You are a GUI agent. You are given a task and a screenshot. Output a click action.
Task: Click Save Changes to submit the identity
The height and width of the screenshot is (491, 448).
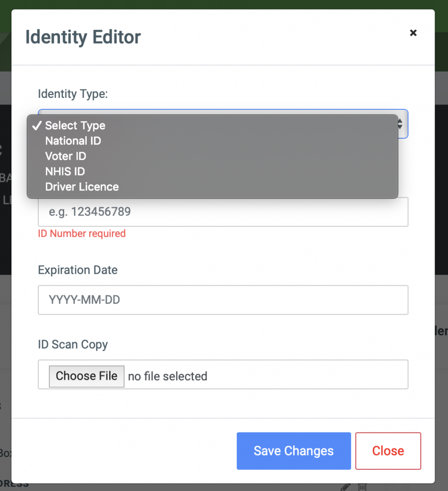pos(293,451)
